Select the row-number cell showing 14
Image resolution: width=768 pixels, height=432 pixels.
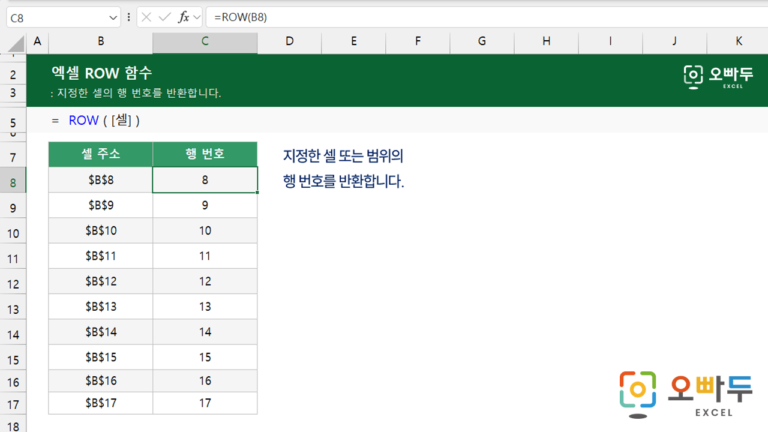click(205, 332)
